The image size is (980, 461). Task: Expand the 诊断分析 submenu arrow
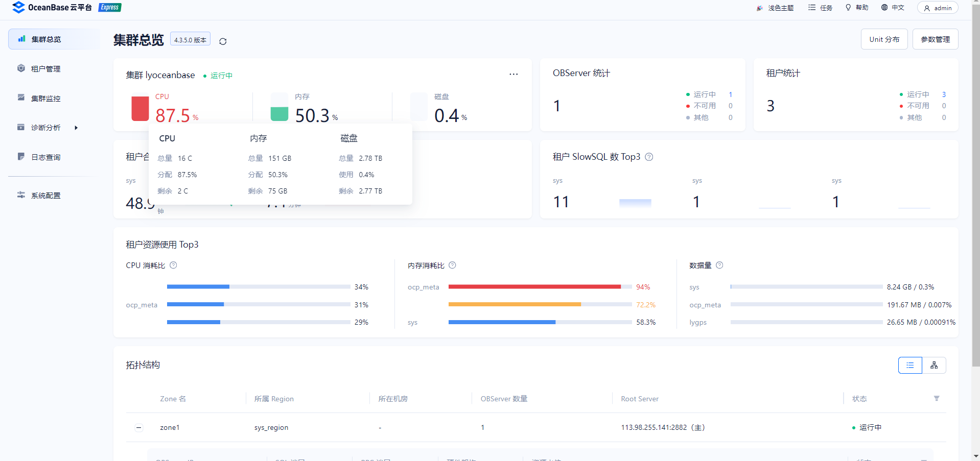[76, 128]
